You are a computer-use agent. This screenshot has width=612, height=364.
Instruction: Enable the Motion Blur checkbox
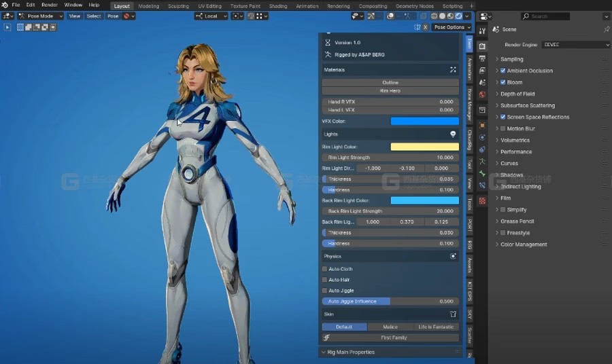503,128
